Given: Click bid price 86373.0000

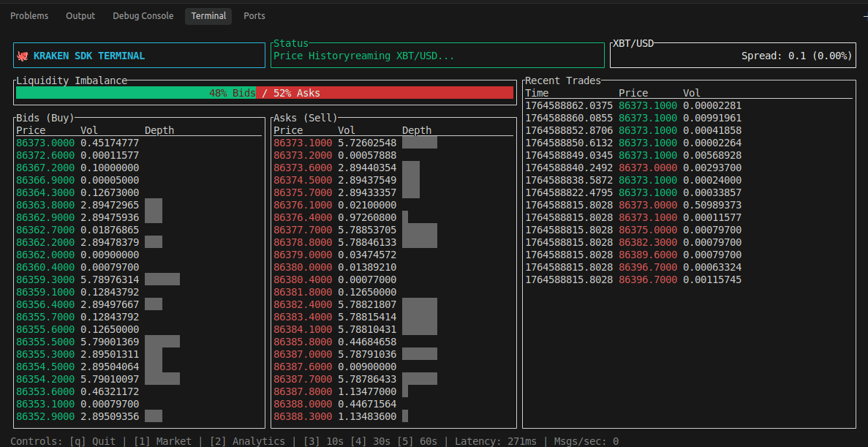Looking at the screenshot, I should tap(45, 143).
